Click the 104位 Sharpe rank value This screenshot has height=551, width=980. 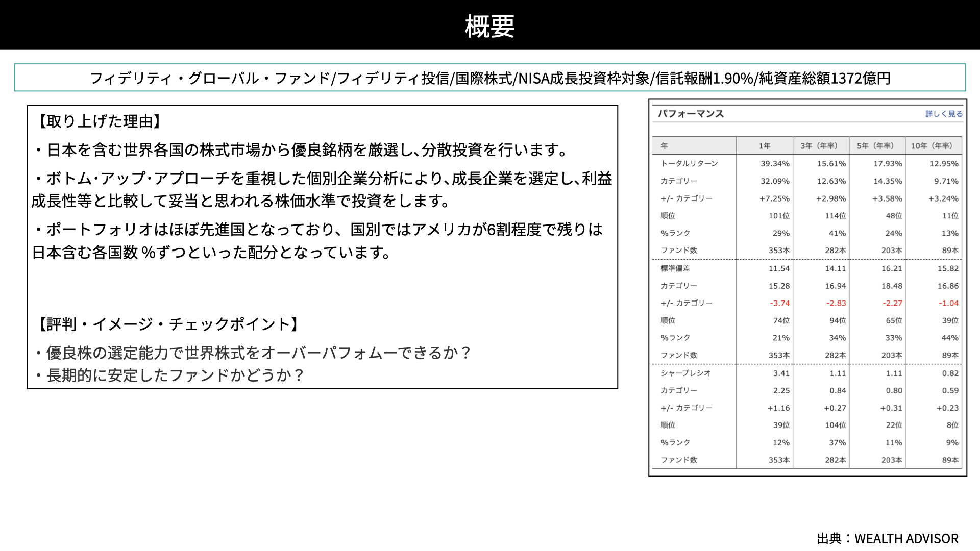pyautogui.click(x=835, y=425)
